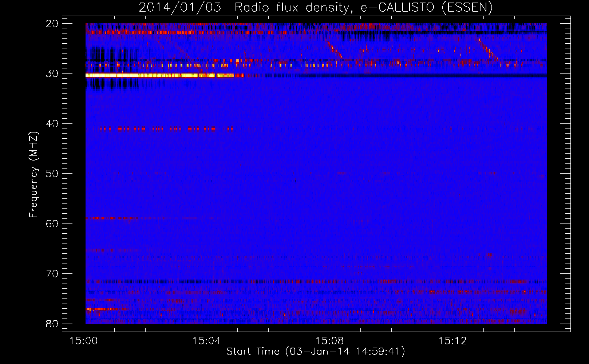Click the 15:04 time tick label

pos(207,341)
